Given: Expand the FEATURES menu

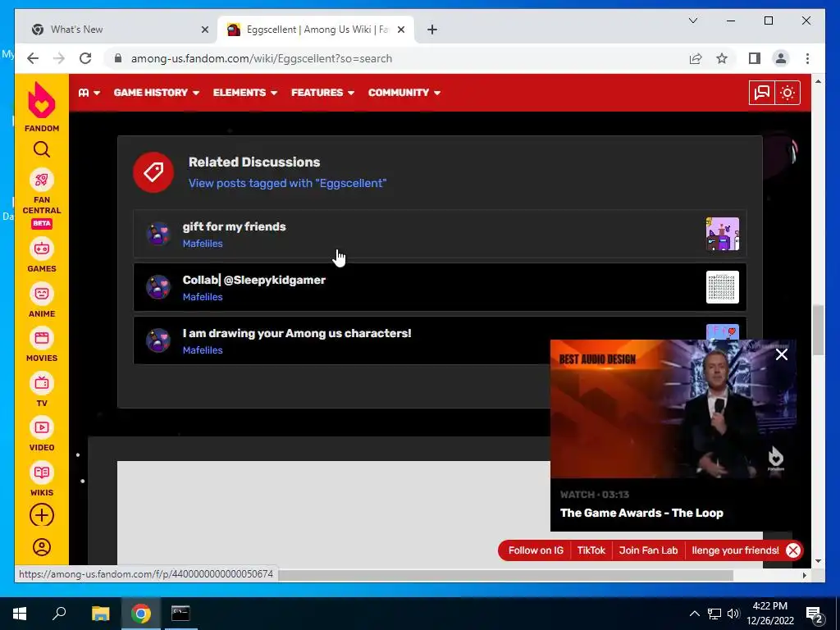Looking at the screenshot, I should pos(322,93).
